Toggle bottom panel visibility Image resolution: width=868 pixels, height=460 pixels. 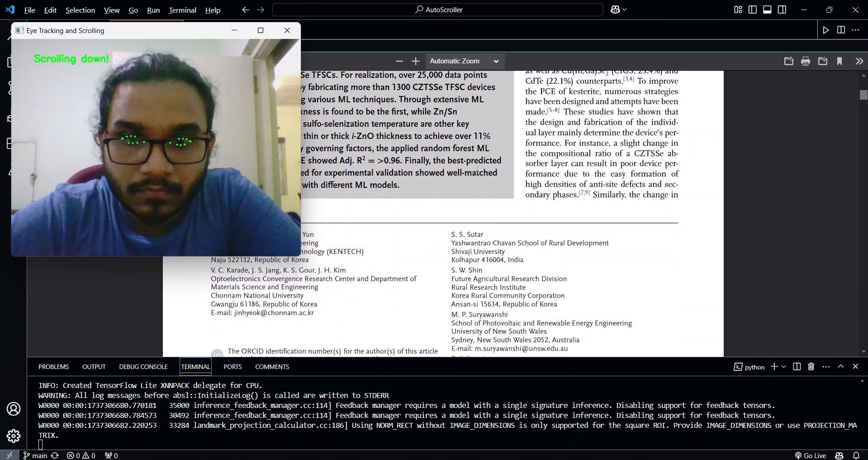[767, 10]
